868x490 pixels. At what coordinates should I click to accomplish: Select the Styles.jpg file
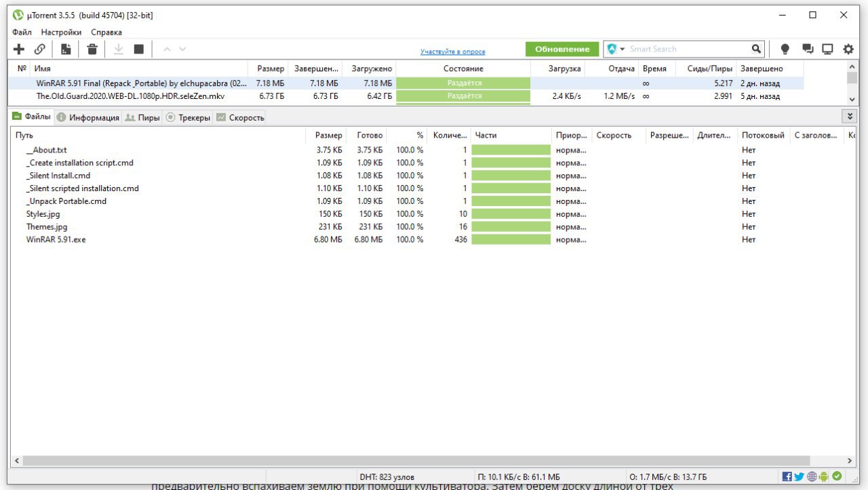43,214
